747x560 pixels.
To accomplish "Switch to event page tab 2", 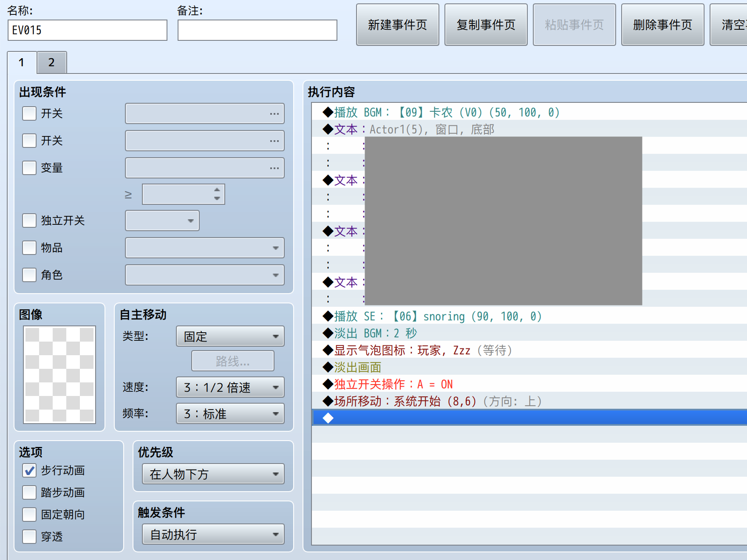I will click(x=52, y=62).
